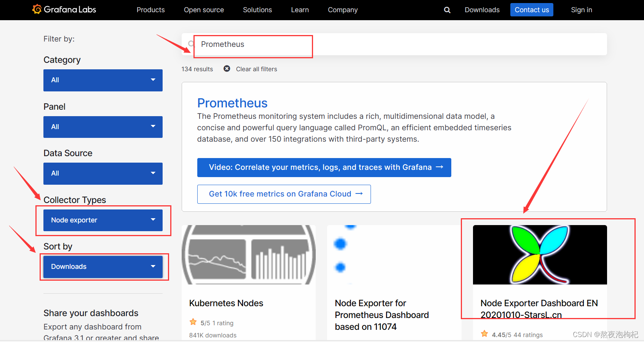Open the Open source menu

pyautogui.click(x=204, y=10)
